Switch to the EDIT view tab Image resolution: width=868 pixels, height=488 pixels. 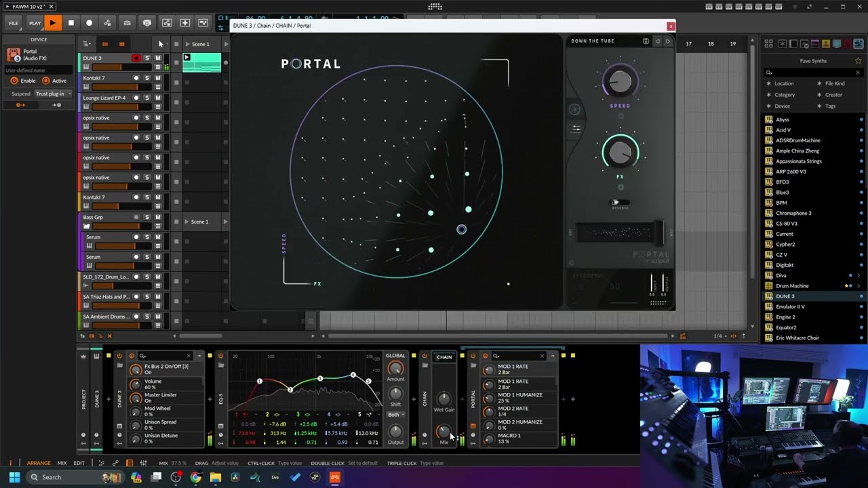coord(79,463)
